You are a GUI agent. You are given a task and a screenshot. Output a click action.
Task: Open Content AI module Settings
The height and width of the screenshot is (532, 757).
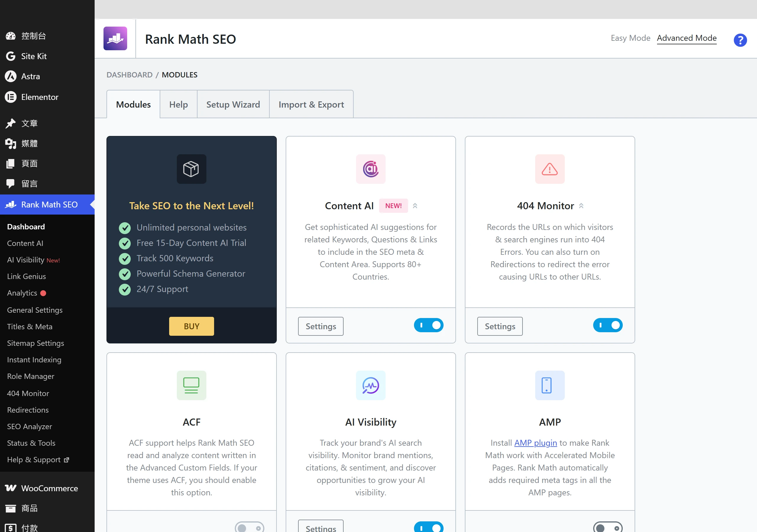pos(321,326)
